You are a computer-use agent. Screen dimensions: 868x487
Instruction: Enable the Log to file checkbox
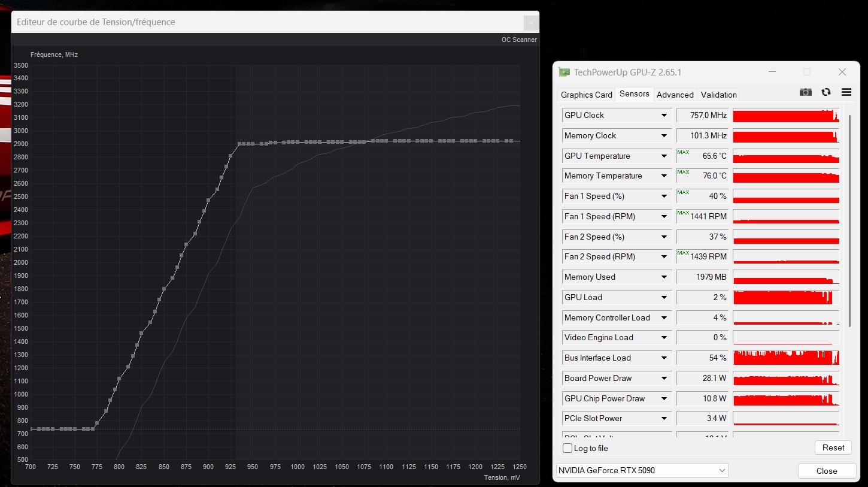tap(567, 448)
